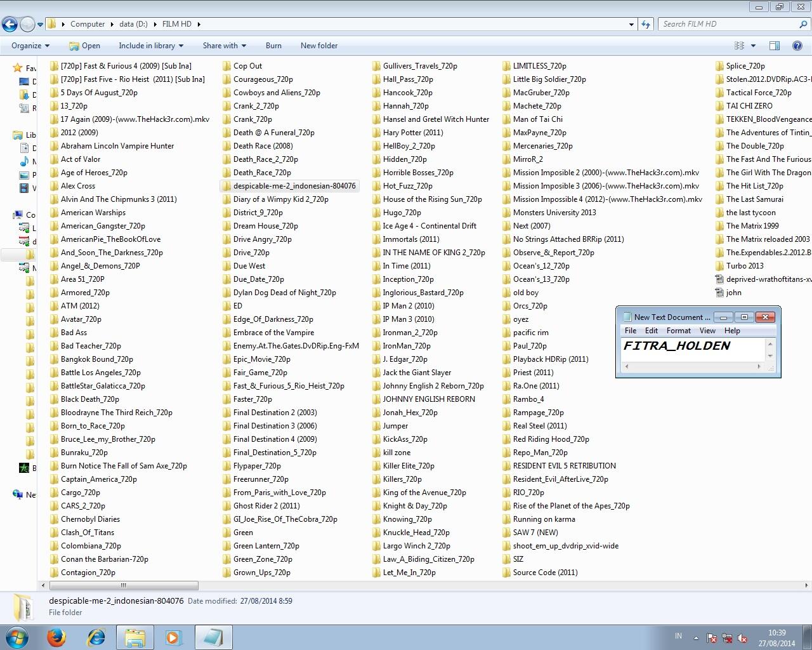The width and height of the screenshot is (812, 650).
Task: Open recent pages dropdown arrow
Action: coord(40,25)
